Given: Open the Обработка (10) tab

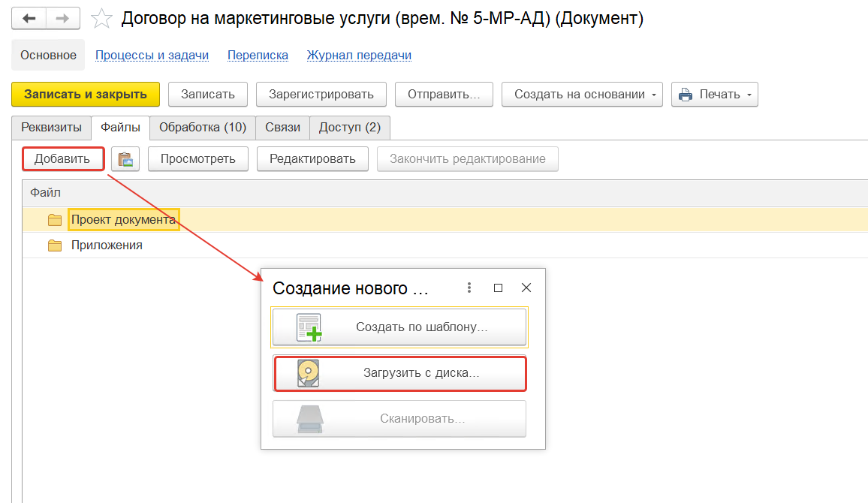Looking at the screenshot, I should (x=203, y=128).
